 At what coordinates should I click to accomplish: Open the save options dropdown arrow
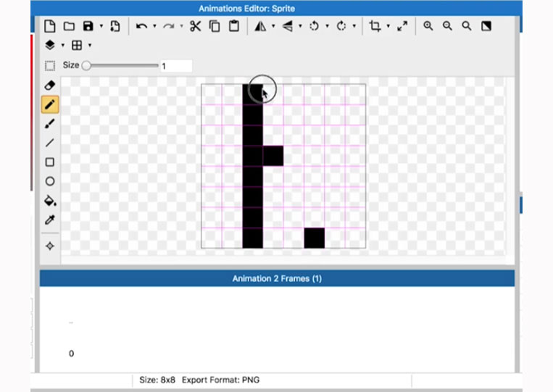point(101,26)
